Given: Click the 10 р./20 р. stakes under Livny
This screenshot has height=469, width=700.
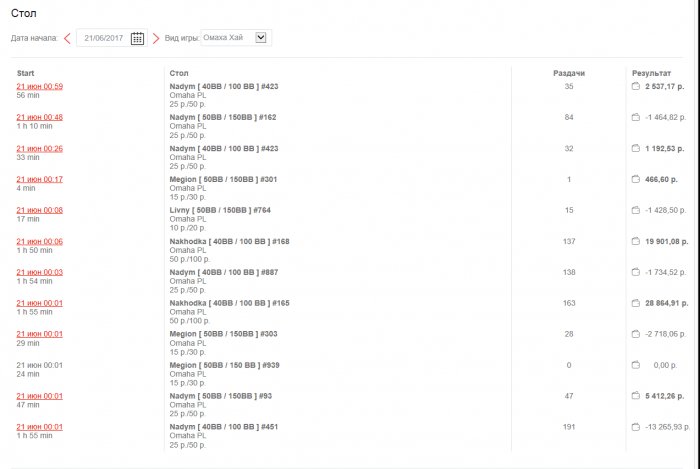Looking at the screenshot, I should tap(188, 228).
